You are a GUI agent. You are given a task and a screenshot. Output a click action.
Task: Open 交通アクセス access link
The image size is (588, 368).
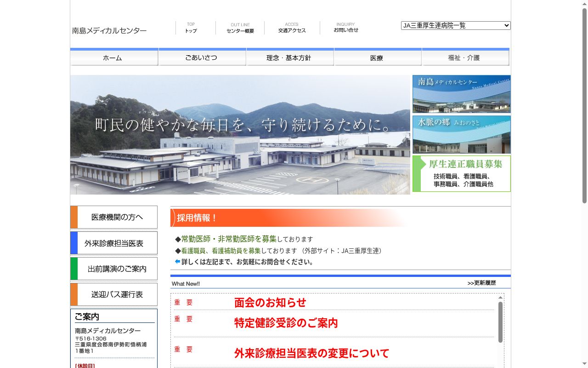[x=292, y=28]
